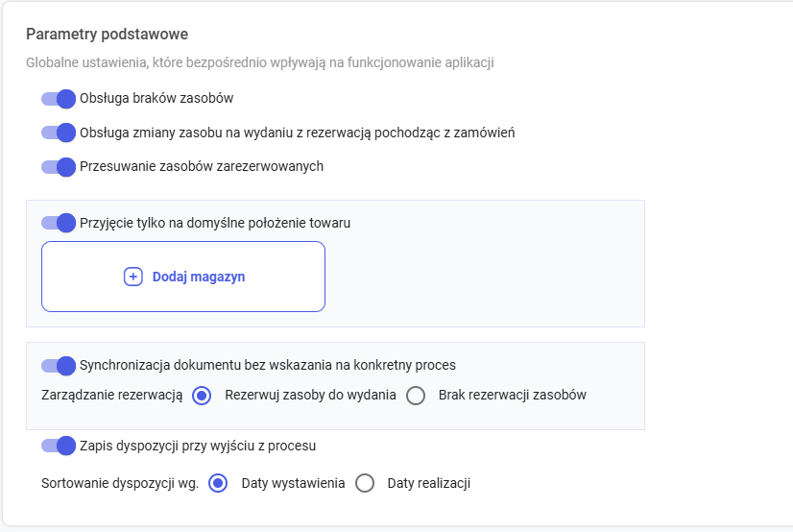Click the 'Parametry podstawowe' section heading
This screenshot has height=532, width=793.
107,35
